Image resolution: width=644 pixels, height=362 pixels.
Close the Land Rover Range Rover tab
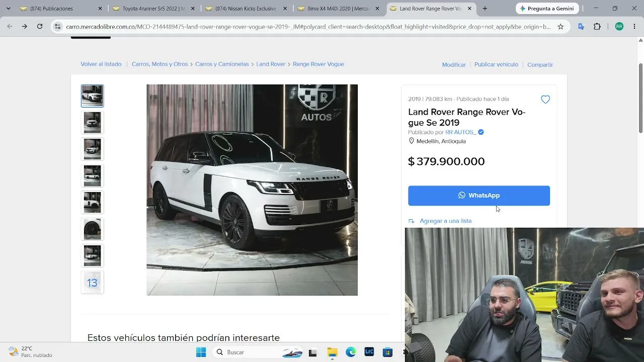[x=470, y=9]
